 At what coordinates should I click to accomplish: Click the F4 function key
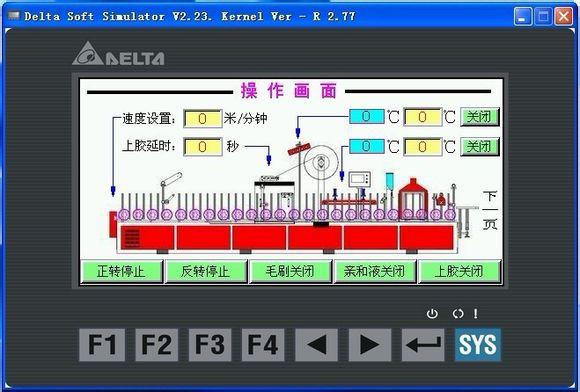tap(263, 345)
